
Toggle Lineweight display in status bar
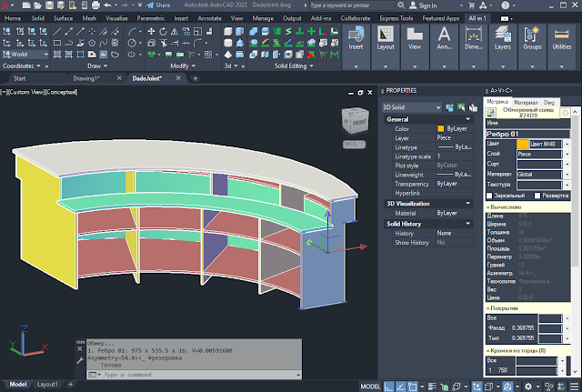(432, 387)
